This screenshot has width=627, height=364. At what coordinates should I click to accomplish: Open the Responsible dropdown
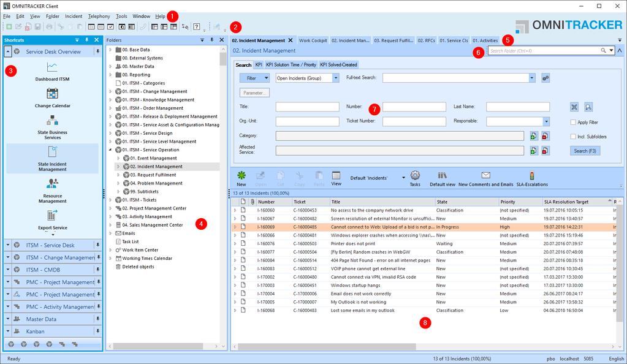(546, 121)
